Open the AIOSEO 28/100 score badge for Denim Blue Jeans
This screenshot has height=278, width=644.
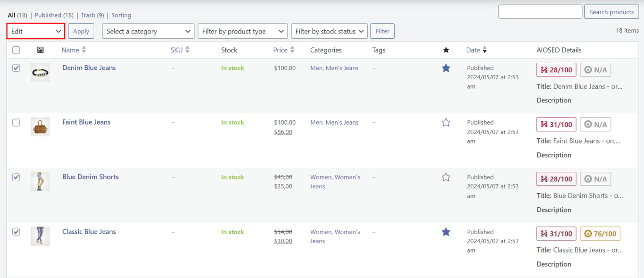click(x=556, y=69)
